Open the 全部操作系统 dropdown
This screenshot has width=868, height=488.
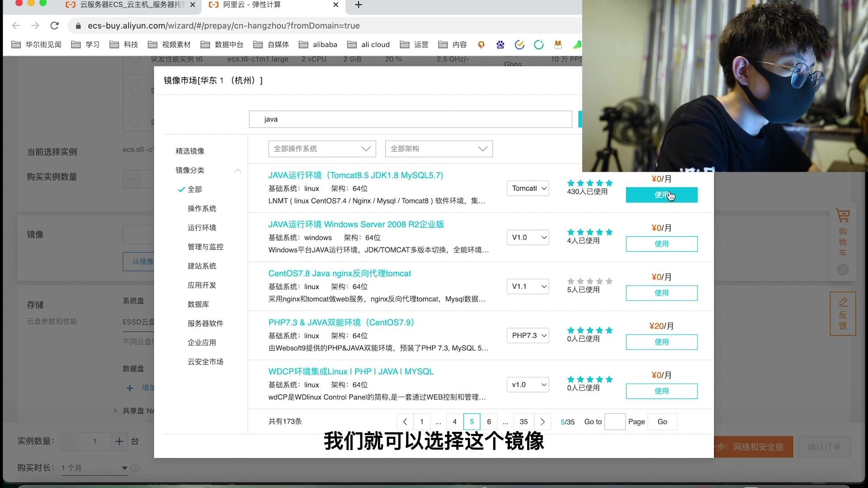click(x=322, y=149)
